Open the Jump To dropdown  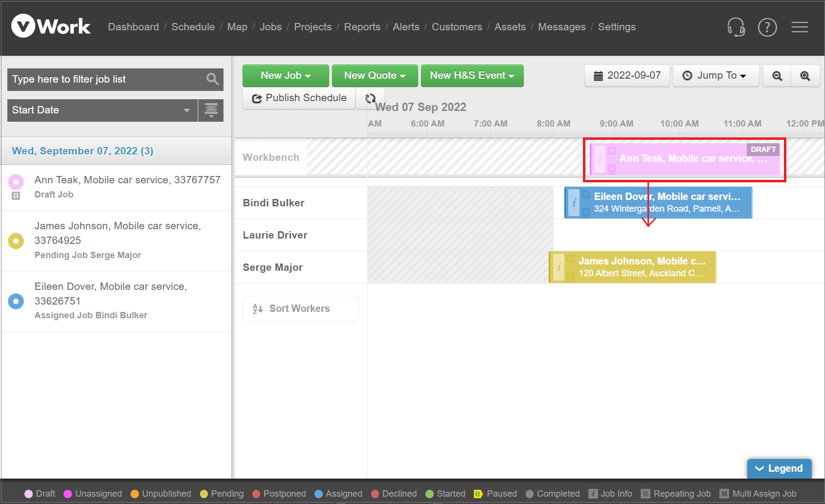click(x=715, y=76)
